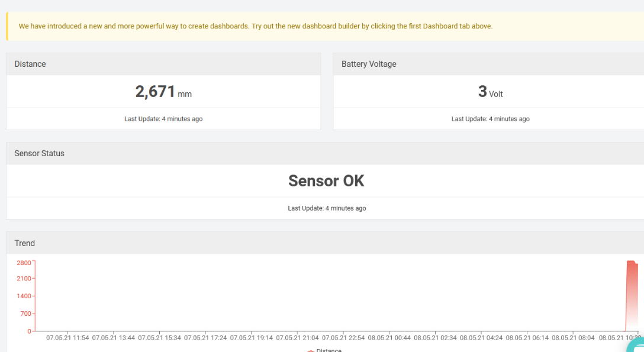Click the Distance legend label below chart

[329, 350]
